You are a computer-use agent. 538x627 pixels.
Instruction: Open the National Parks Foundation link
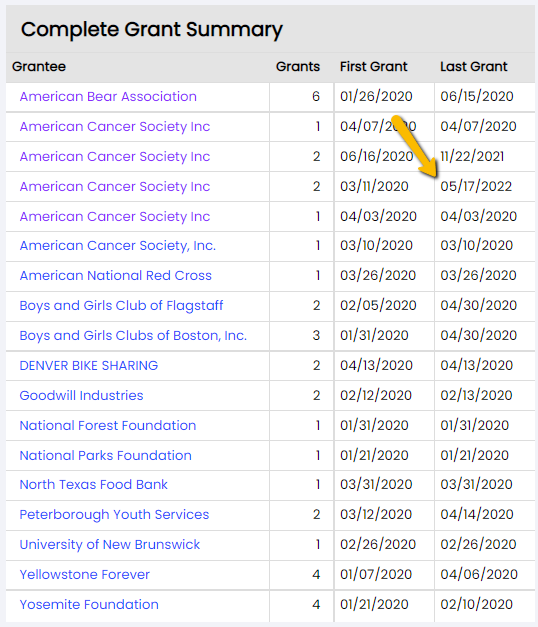point(106,455)
